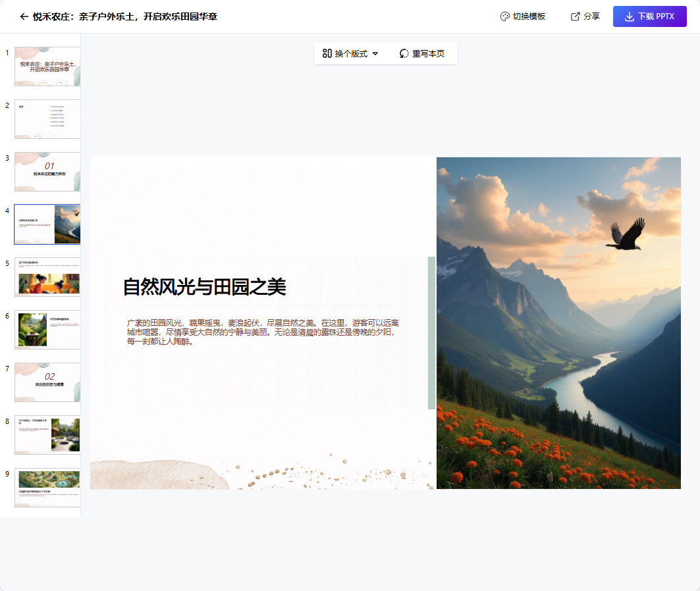
Task: Select slide 5 thumbnail
Action: point(47,277)
